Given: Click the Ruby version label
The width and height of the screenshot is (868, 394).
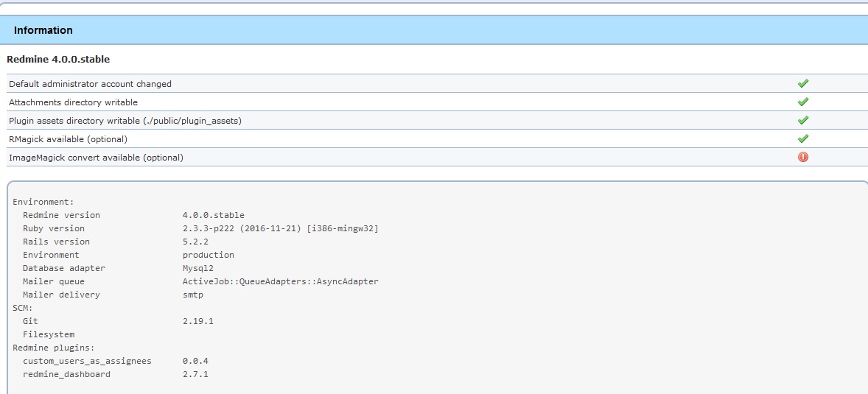Looking at the screenshot, I should coord(54,228).
